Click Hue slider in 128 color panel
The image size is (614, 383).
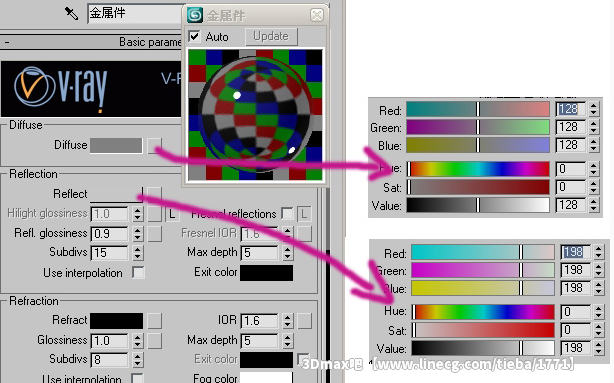(478, 169)
